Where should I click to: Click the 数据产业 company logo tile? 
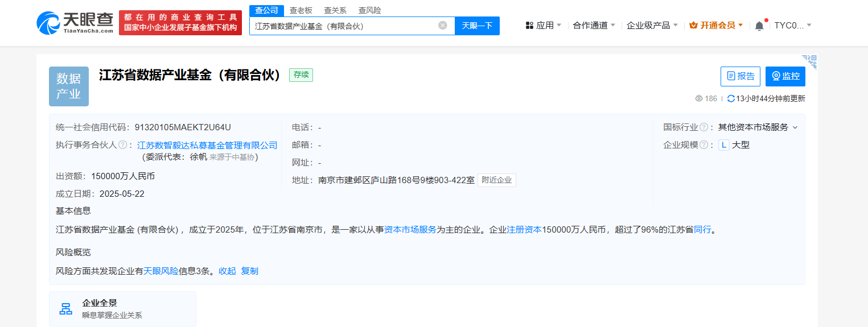(69, 86)
